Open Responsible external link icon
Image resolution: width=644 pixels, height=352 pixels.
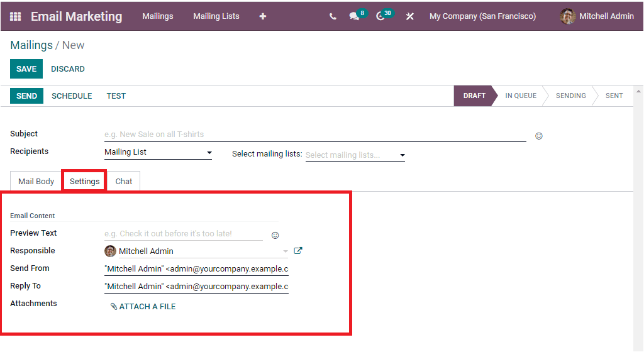tap(298, 251)
